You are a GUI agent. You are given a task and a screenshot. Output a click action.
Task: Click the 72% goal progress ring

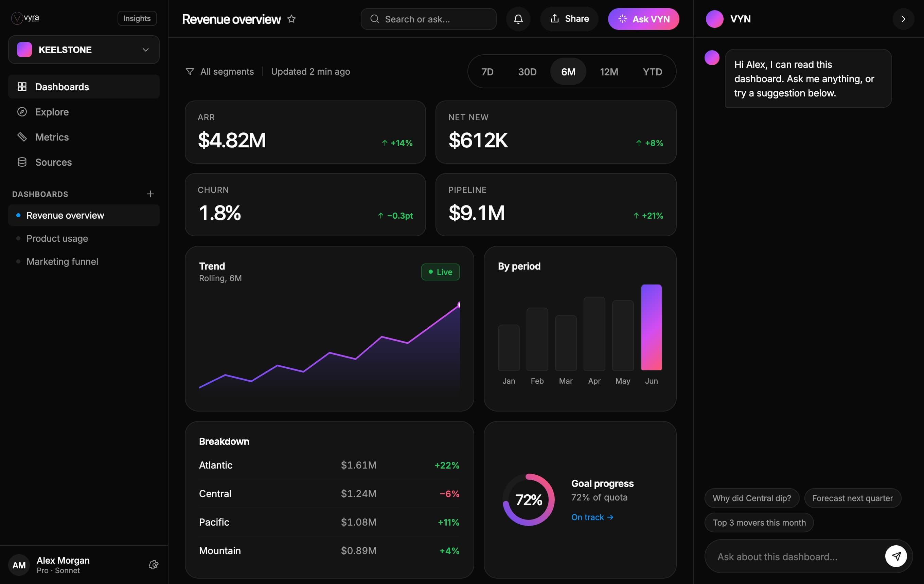(528, 500)
